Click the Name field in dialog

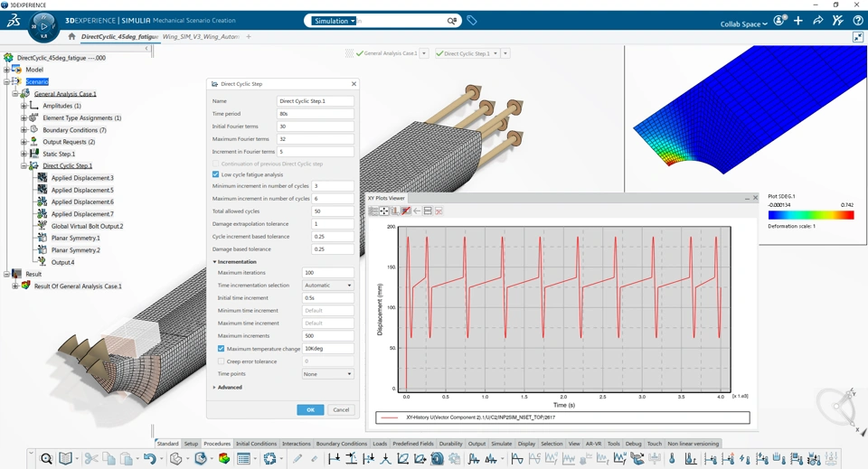coord(315,101)
